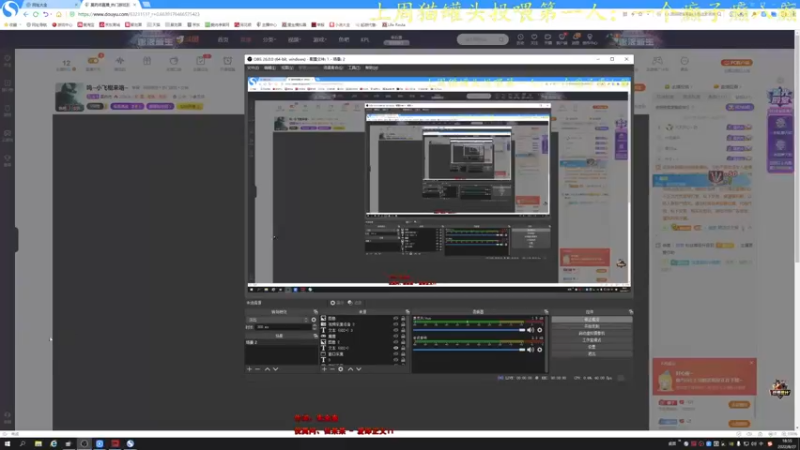Screen dimensions: 800x450
Task: Open the scene transition type dropdown
Action: (x=278, y=320)
